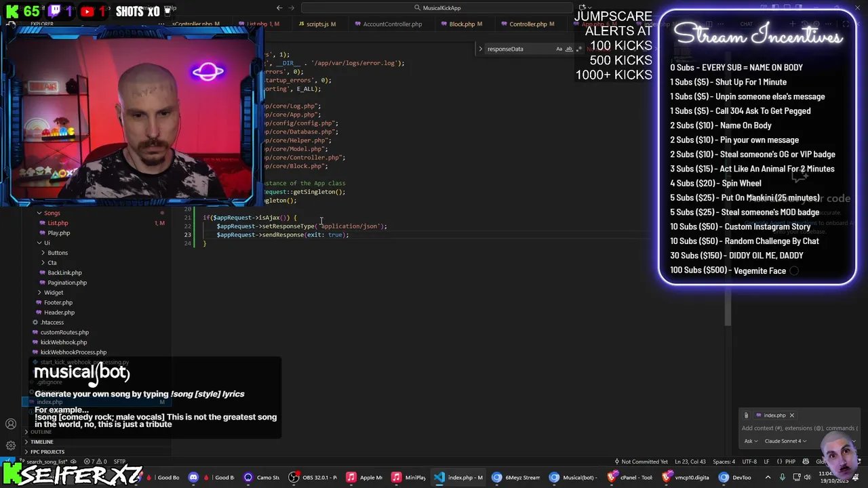868x488 pixels.
Task: Open the .htaccess file
Action: click(52, 323)
